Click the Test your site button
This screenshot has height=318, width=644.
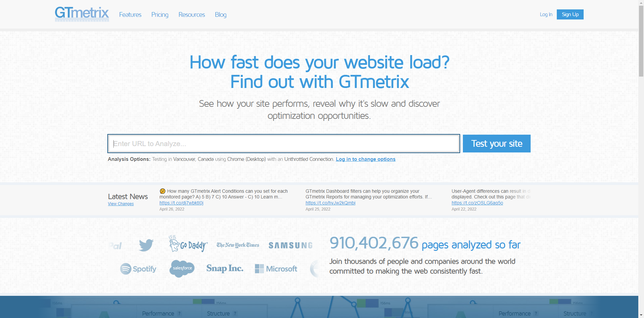[x=497, y=143]
